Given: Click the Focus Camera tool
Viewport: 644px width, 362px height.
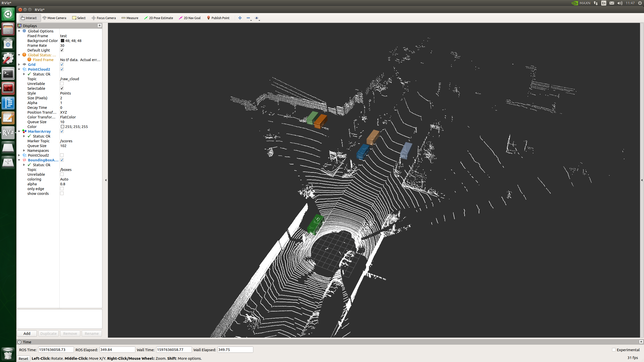Looking at the screenshot, I should tap(104, 18).
